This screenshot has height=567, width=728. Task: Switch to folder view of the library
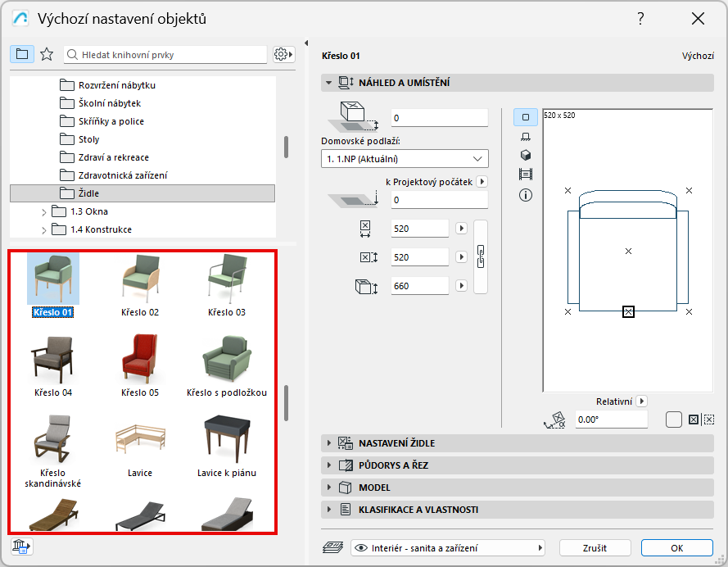[22, 54]
